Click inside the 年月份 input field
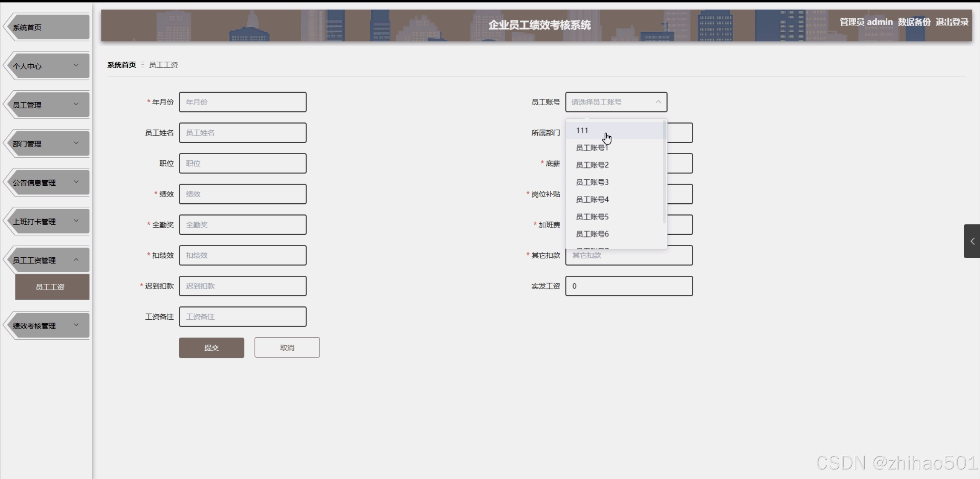Screen dimensions: 980x479 tap(243, 102)
